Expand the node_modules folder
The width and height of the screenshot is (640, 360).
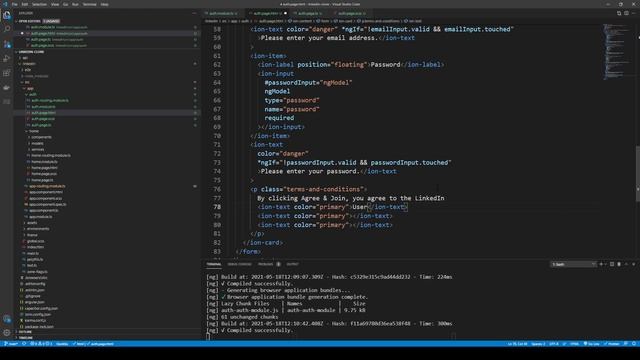[x=37, y=76]
